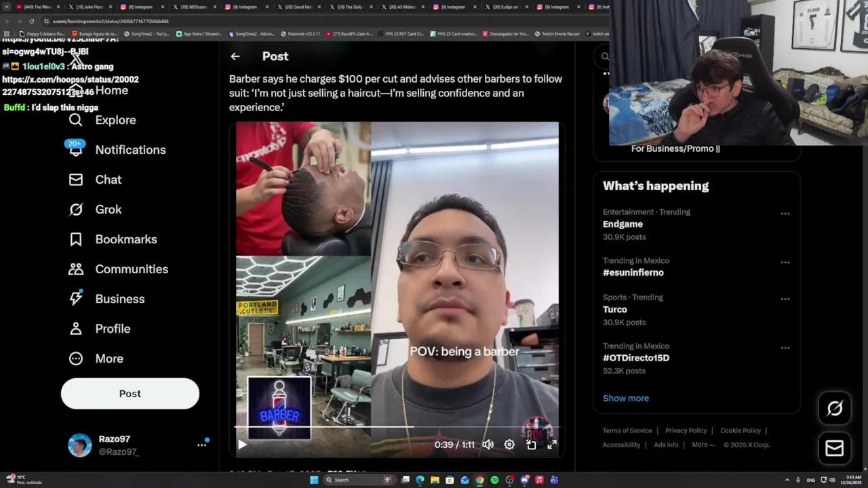Open options for #esuninfierno trend
The height and width of the screenshot is (488, 868).
click(x=785, y=262)
